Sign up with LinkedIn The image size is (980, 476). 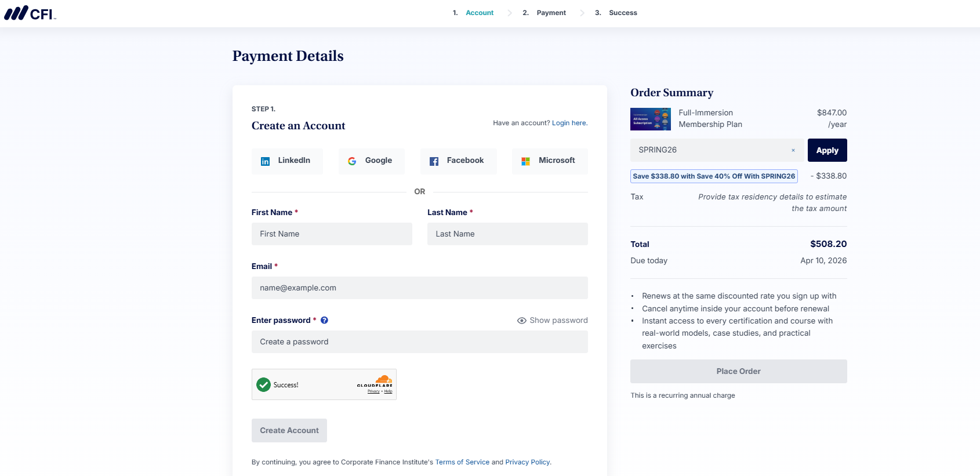point(287,161)
